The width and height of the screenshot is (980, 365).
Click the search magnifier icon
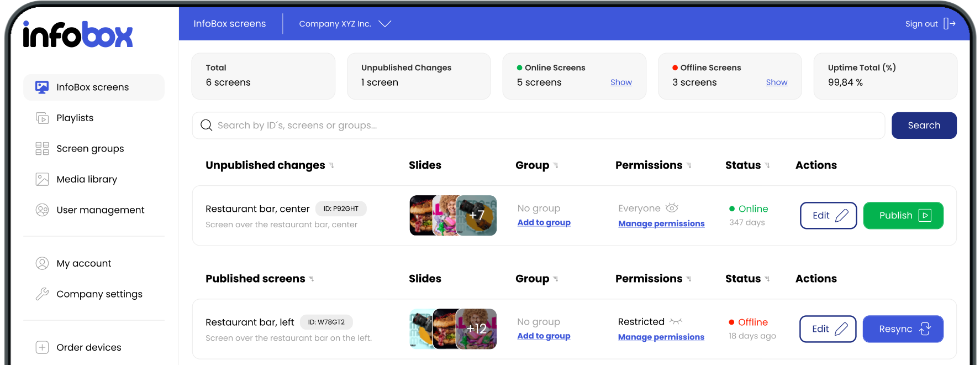pos(207,126)
